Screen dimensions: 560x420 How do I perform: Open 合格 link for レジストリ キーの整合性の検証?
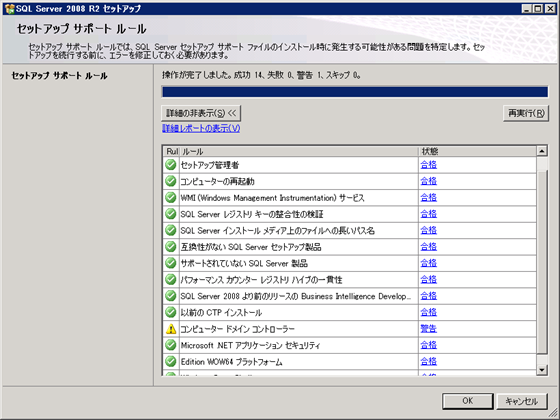pos(429,214)
